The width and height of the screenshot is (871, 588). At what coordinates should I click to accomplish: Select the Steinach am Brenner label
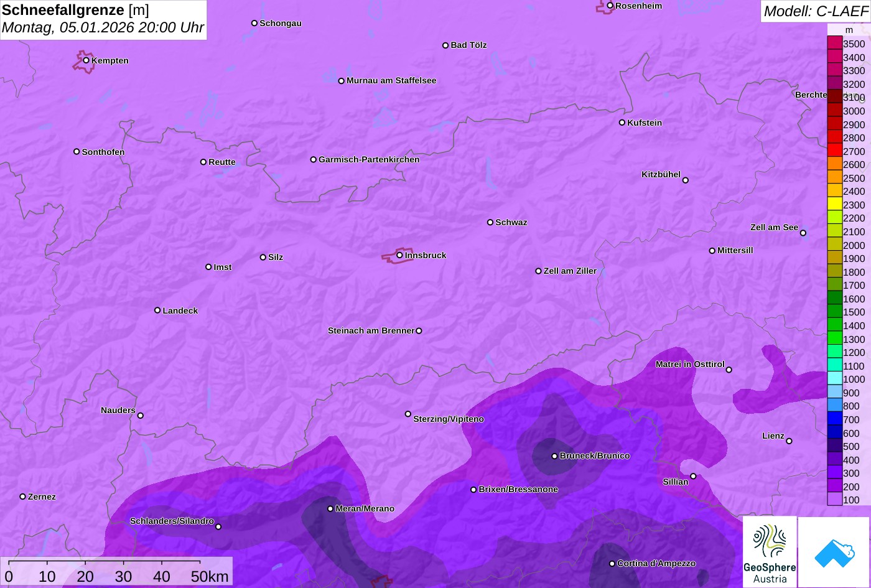tap(371, 330)
